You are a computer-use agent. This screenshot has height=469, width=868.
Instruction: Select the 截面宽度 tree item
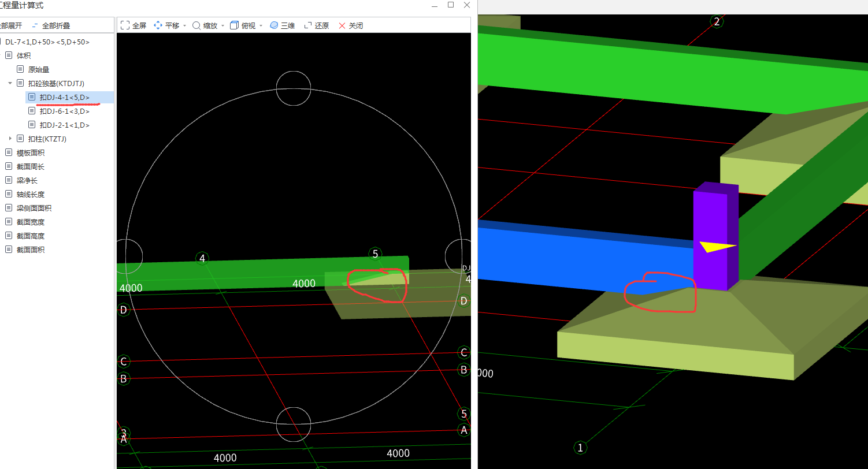click(31, 222)
